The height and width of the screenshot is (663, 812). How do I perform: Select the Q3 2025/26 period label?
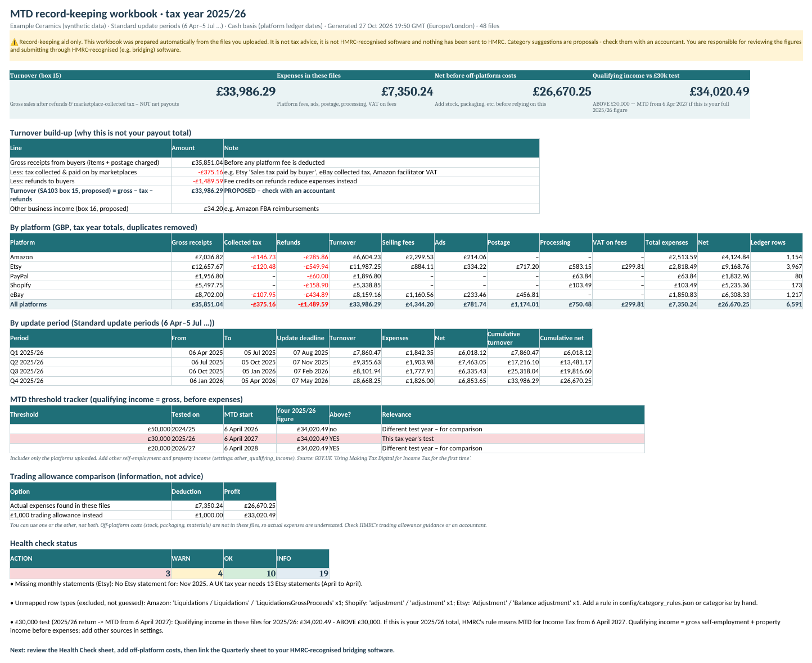pos(91,371)
